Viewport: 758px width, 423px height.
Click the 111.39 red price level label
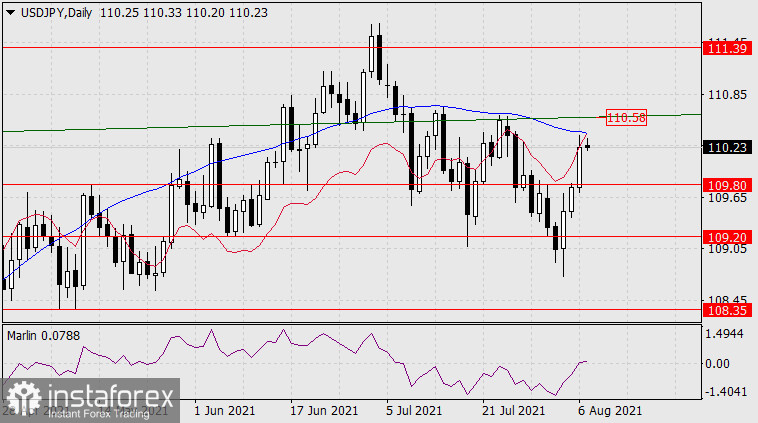pos(724,48)
